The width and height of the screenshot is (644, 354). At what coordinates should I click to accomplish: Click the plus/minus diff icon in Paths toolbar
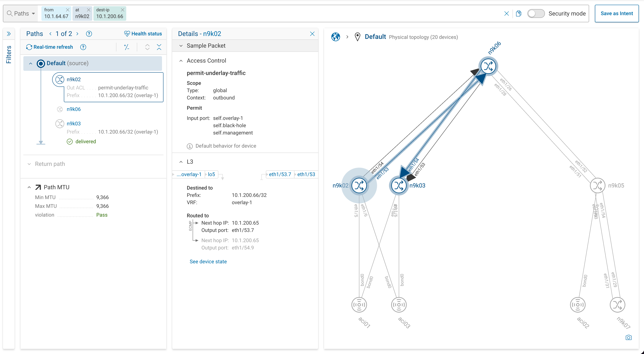126,47
